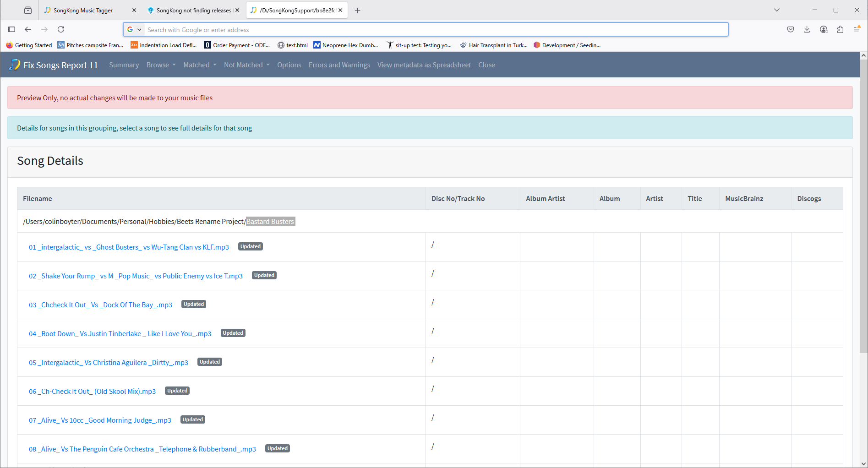Open View metadata as Spreadsheet

[424, 65]
